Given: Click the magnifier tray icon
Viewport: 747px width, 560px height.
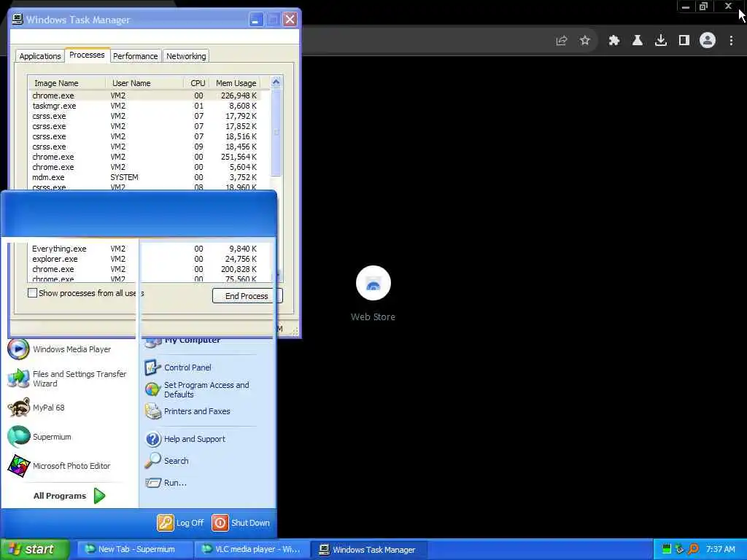Looking at the screenshot, I should 694,549.
